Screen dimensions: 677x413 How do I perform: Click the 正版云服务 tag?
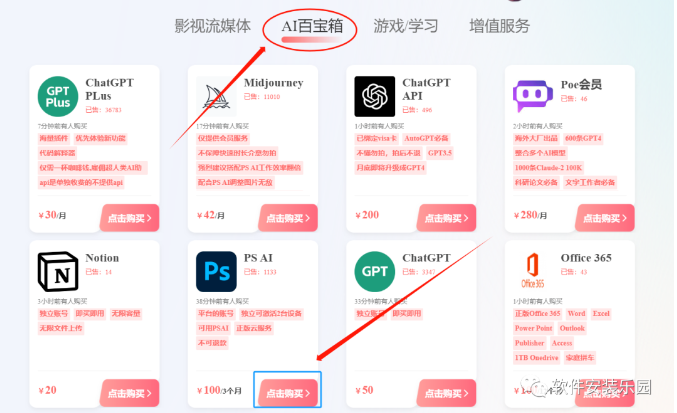[254, 328]
